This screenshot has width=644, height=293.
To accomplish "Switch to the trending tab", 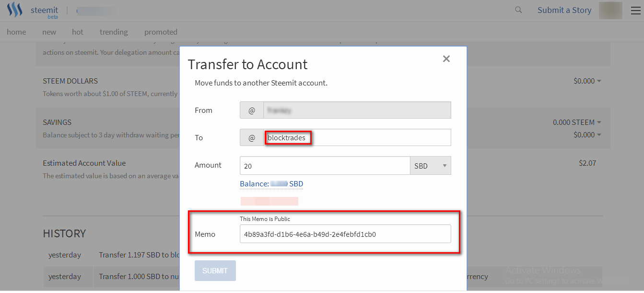I will tap(114, 32).
